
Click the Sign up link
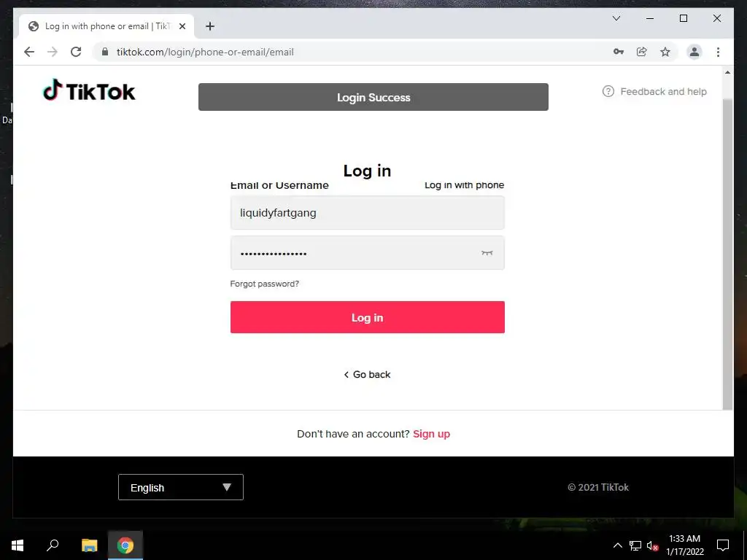tap(431, 434)
